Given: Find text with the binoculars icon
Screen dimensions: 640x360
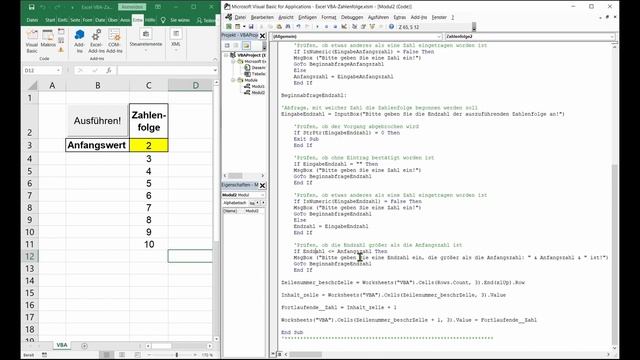Looking at the screenshot, I should point(288,27).
